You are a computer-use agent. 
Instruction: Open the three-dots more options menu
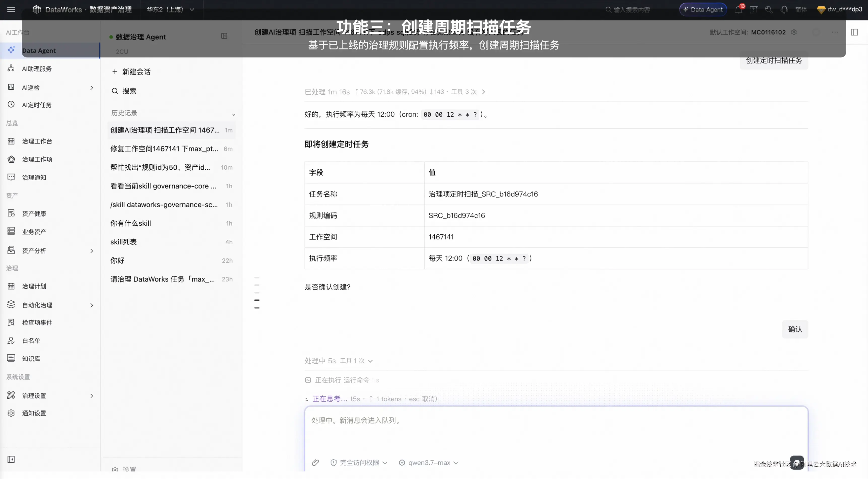pos(835,32)
